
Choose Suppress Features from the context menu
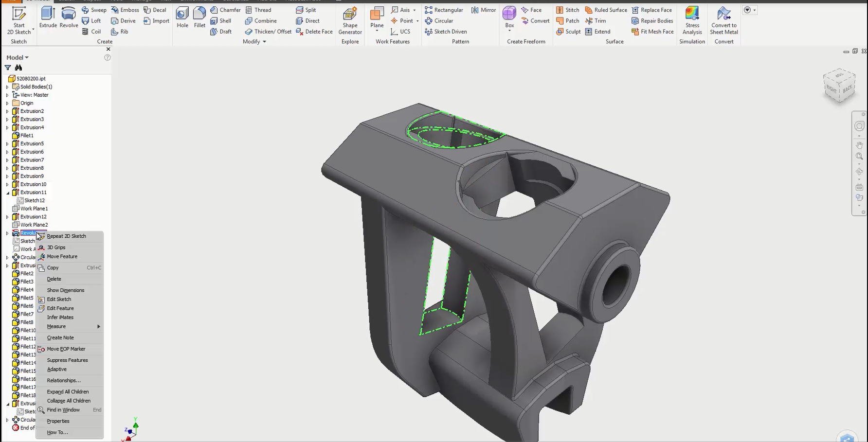click(67, 360)
